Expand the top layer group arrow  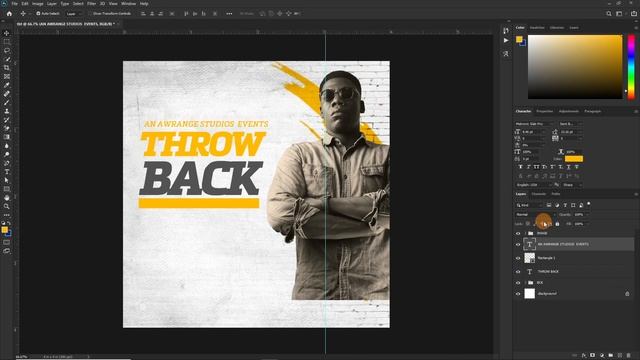(525, 233)
